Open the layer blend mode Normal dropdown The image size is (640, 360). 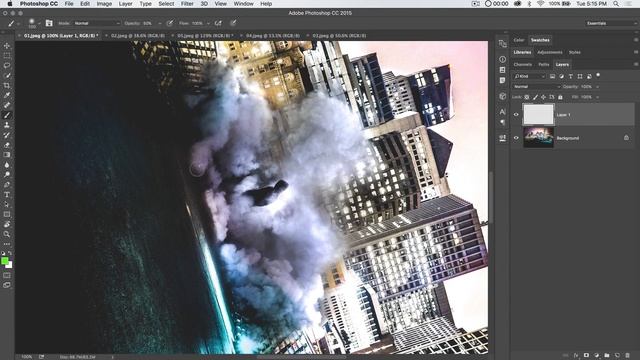(537, 87)
